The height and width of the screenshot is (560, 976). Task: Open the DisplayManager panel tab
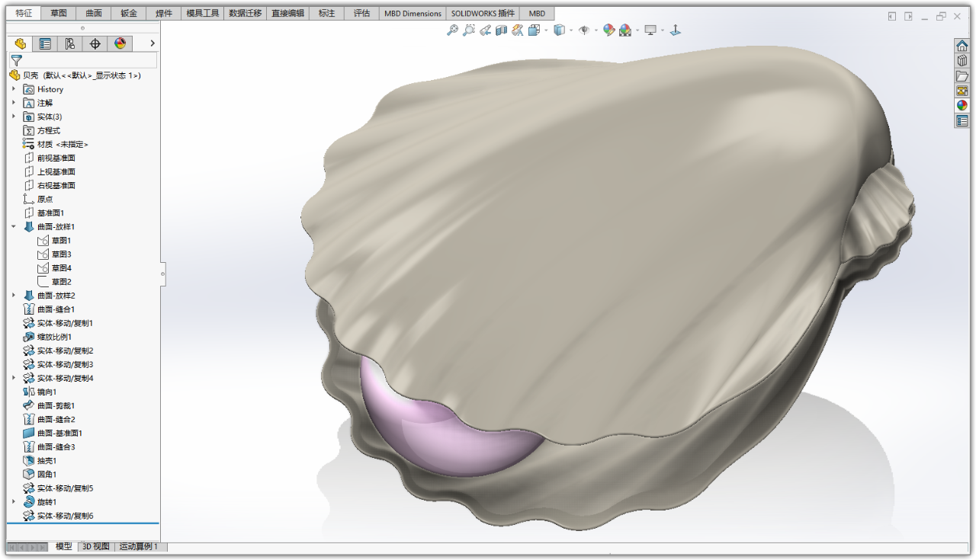coord(120,44)
